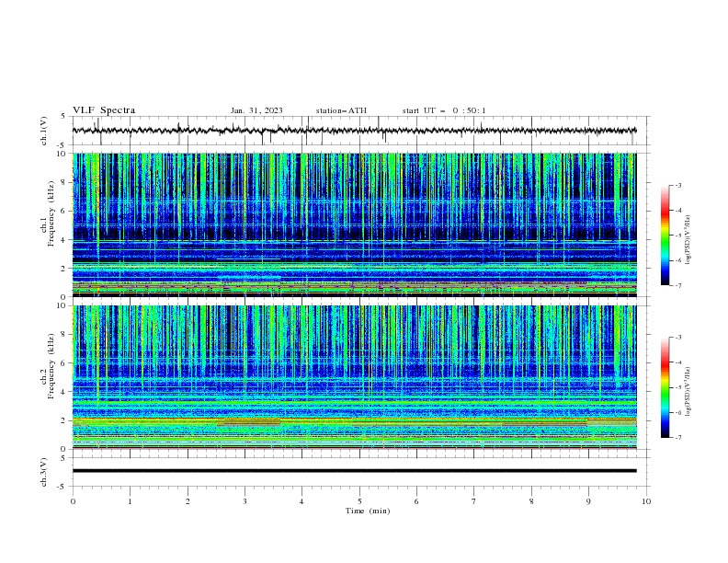728x563 pixels.
Task: Click time axis tick label "5"
Action: point(359,501)
